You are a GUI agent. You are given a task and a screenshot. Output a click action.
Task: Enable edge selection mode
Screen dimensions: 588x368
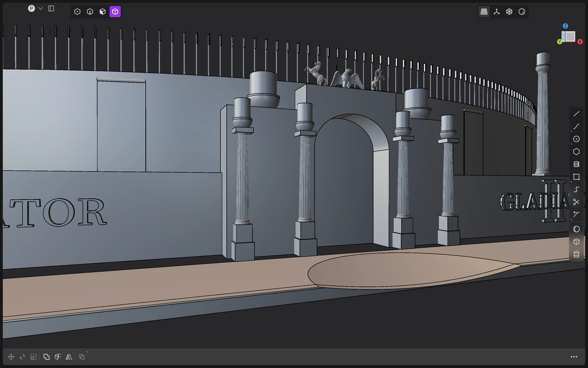(x=90, y=12)
